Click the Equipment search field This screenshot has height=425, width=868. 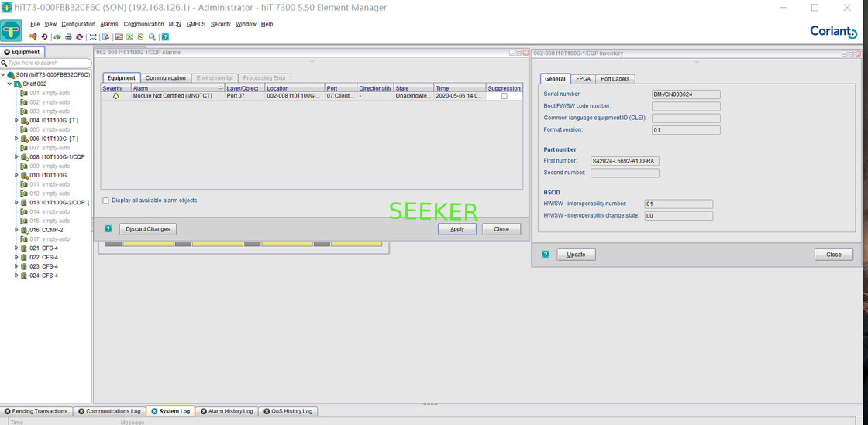46,63
